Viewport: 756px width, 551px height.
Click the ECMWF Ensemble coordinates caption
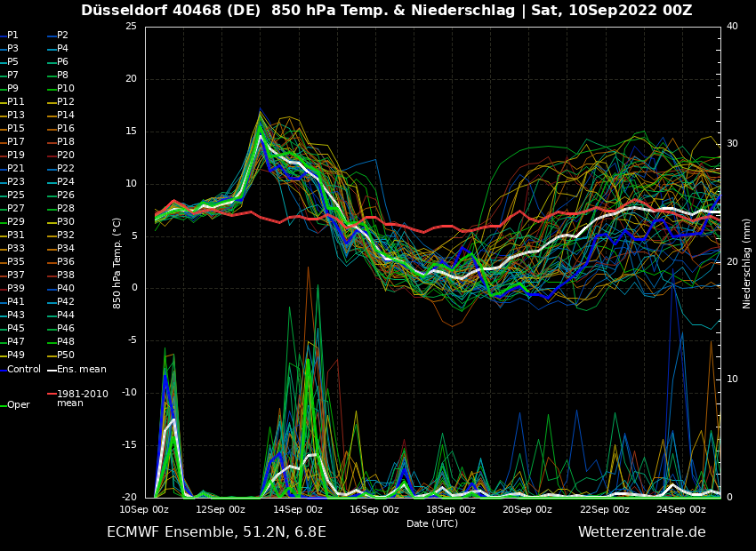click(216, 532)
